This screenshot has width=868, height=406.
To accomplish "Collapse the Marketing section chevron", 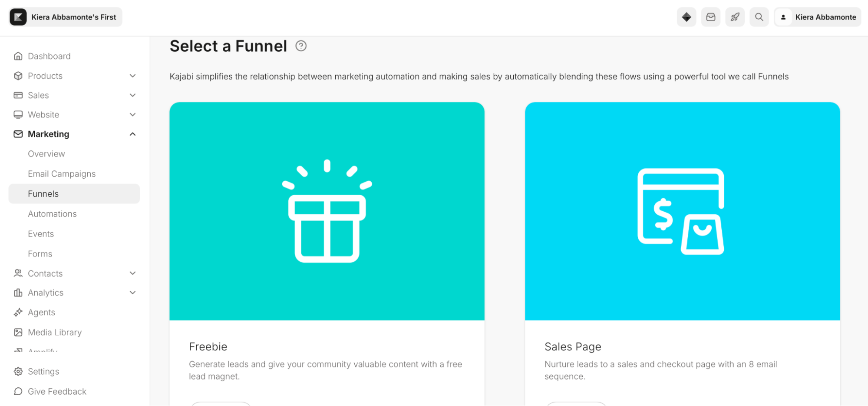I will pyautogui.click(x=133, y=134).
